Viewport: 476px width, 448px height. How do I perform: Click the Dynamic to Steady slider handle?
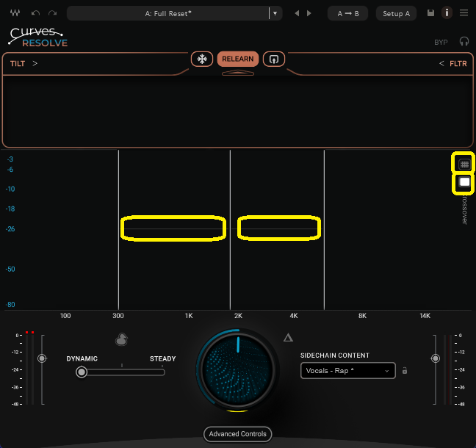[82, 372]
